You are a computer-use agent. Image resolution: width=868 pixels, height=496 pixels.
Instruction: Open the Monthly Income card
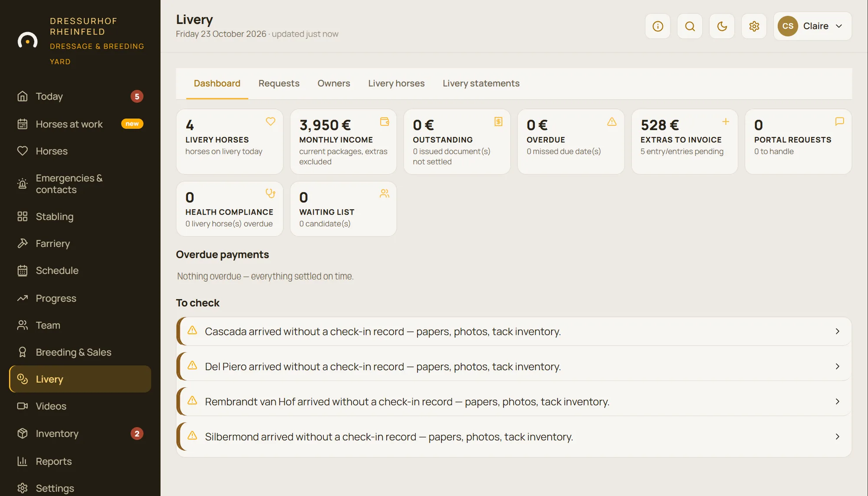coord(343,142)
